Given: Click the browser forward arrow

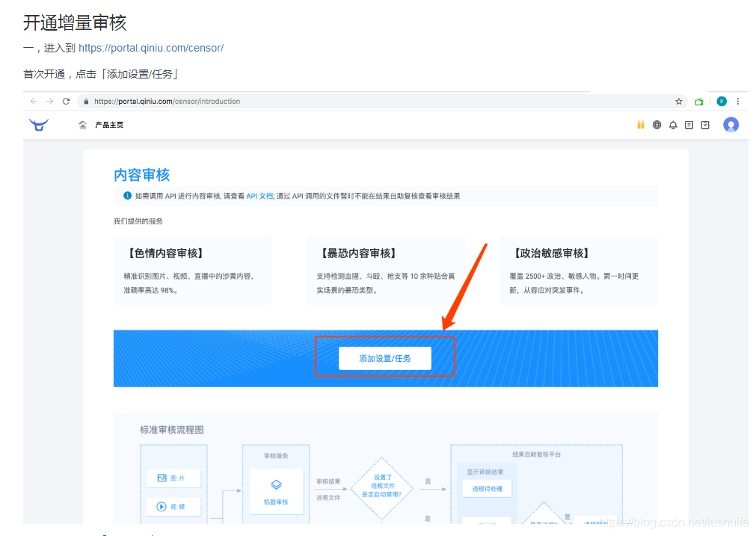Looking at the screenshot, I should click(50, 101).
